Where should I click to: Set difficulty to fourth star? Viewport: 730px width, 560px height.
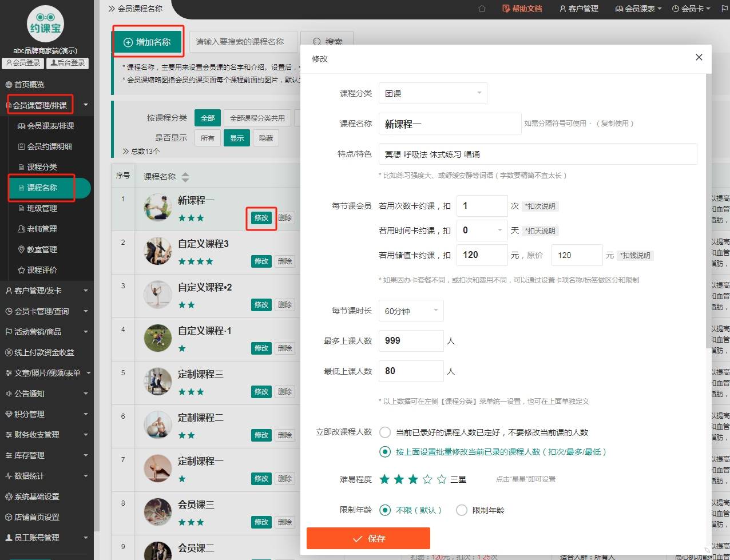click(427, 479)
